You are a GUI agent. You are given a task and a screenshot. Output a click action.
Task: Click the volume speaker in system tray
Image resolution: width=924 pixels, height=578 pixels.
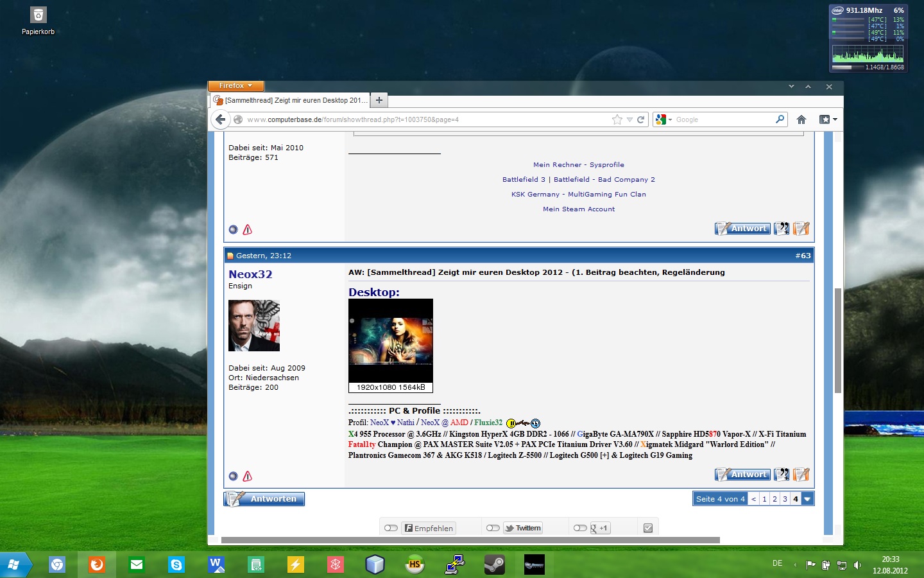(x=857, y=565)
